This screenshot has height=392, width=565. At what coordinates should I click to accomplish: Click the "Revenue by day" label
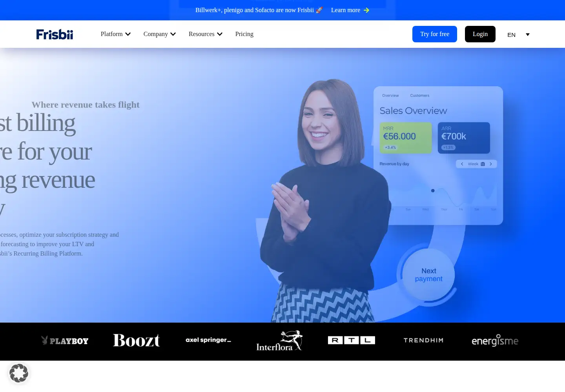(x=394, y=164)
